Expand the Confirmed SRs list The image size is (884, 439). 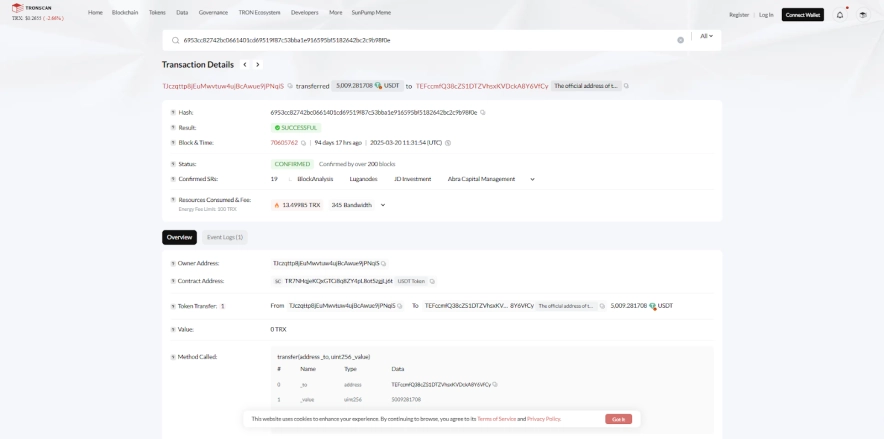[x=532, y=179]
